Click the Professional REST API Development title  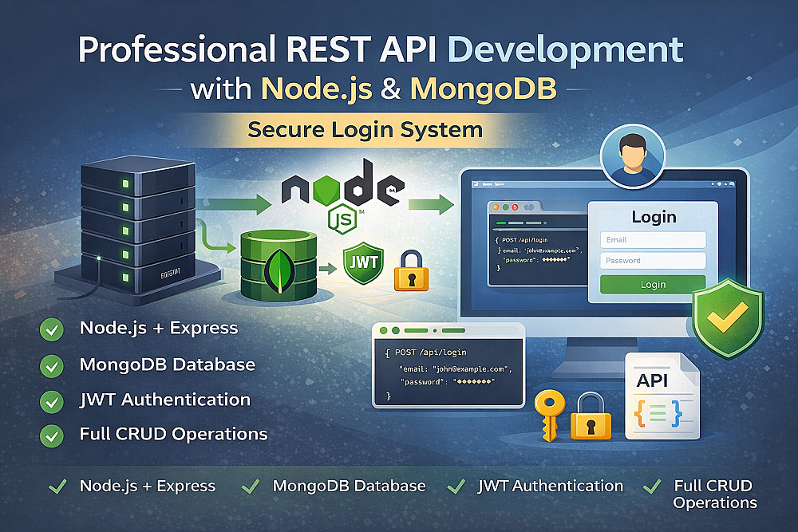381,49
